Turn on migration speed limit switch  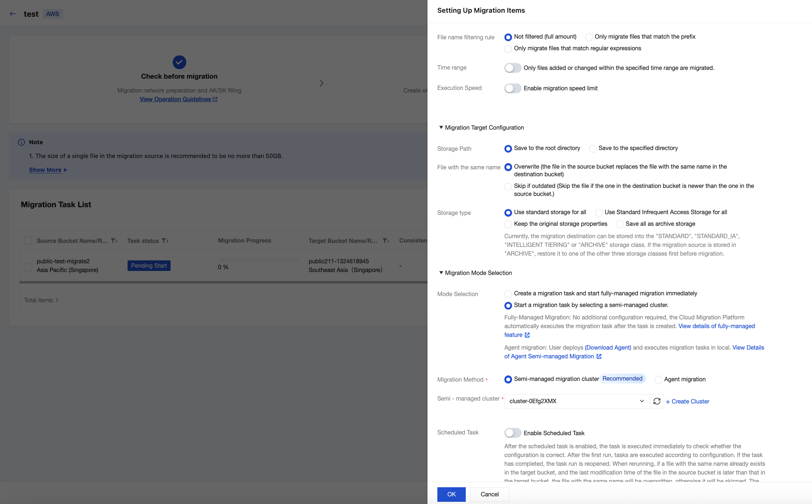pyautogui.click(x=512, y=88)
